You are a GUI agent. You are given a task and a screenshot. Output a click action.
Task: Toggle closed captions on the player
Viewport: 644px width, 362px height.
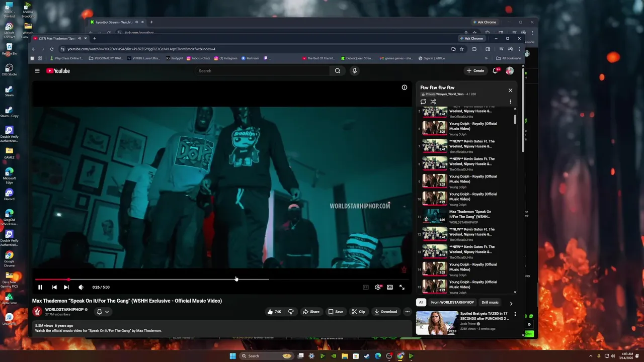pos(366,287)
